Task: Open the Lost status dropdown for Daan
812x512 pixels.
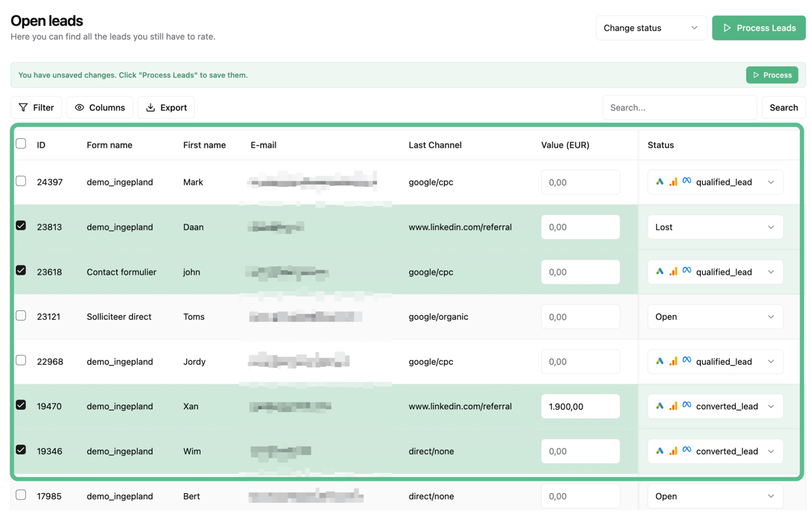Action: (x=715, y=227)
